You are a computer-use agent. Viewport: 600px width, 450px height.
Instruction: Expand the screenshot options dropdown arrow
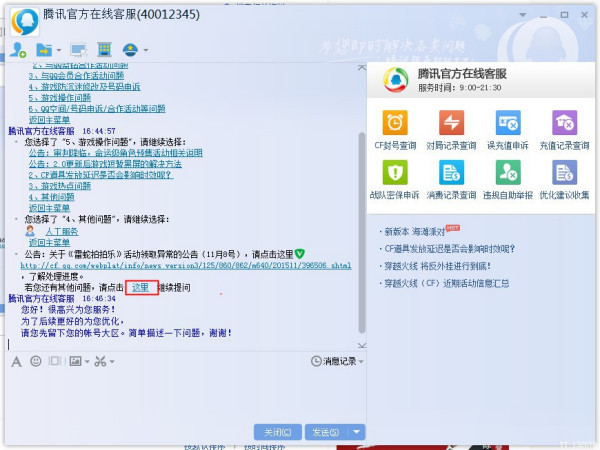tap(112, 361)
